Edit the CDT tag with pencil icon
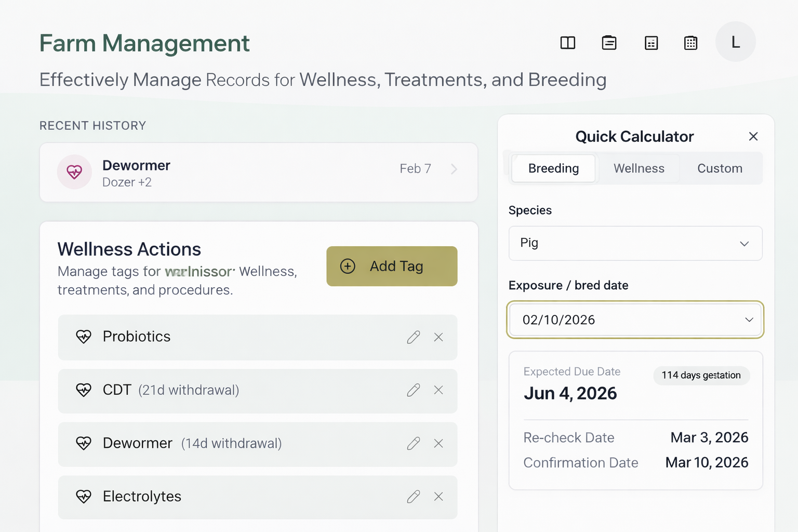Screen dimensions: 798x532 [x=414, y=390]
